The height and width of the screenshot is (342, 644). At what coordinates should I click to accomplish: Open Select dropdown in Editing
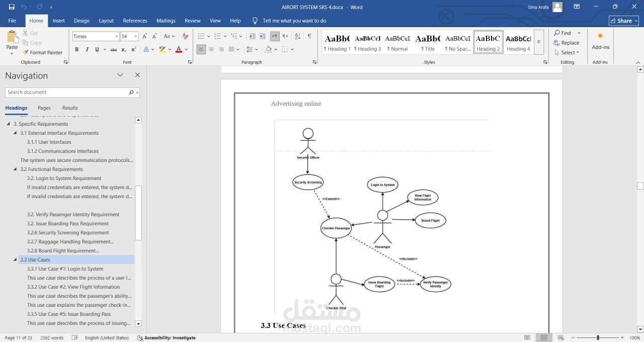point(567,52)
